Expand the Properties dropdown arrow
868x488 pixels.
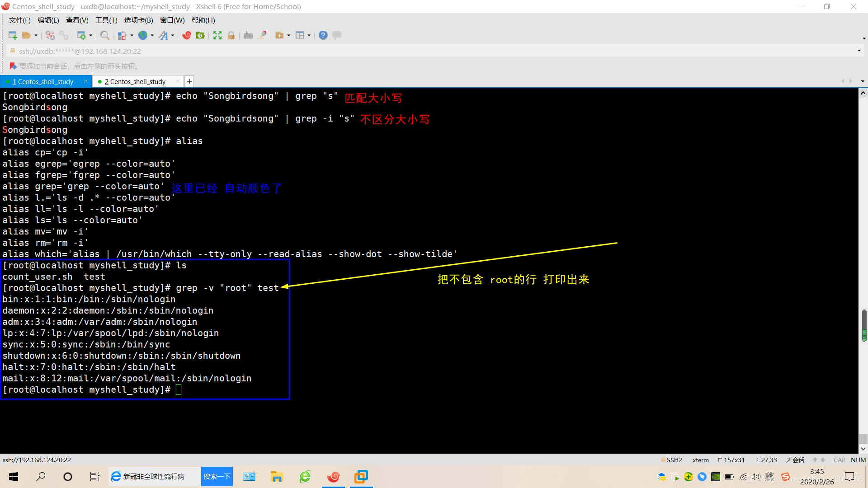coord(91,35)
